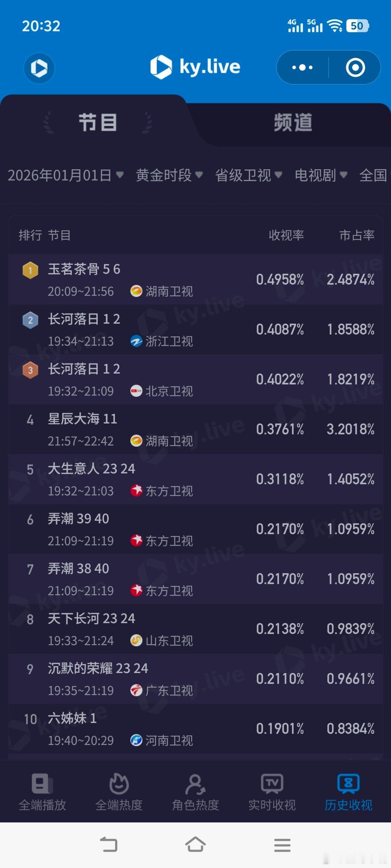This screenshot has width=391, height=868.
Task: Expand the 电视剧 category dropdown
Action: pyautogui.click(x=321, y=175)
